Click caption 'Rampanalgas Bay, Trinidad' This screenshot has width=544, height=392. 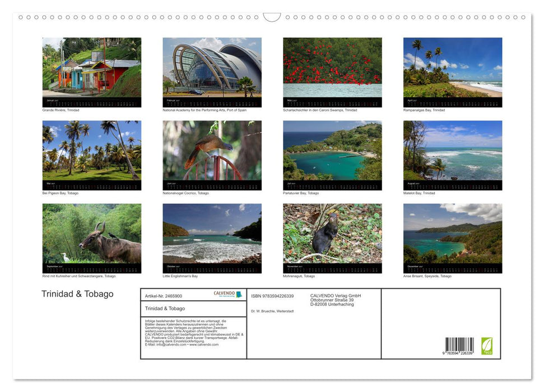coord(424,110)
